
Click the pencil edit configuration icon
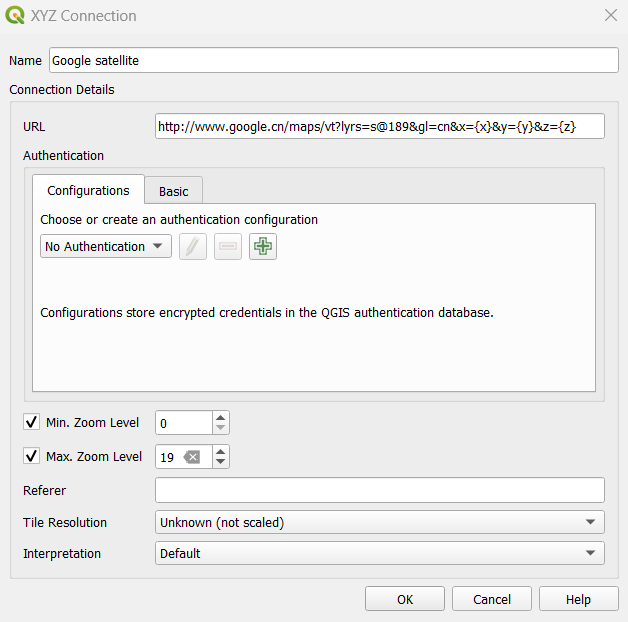coord(193,246)
